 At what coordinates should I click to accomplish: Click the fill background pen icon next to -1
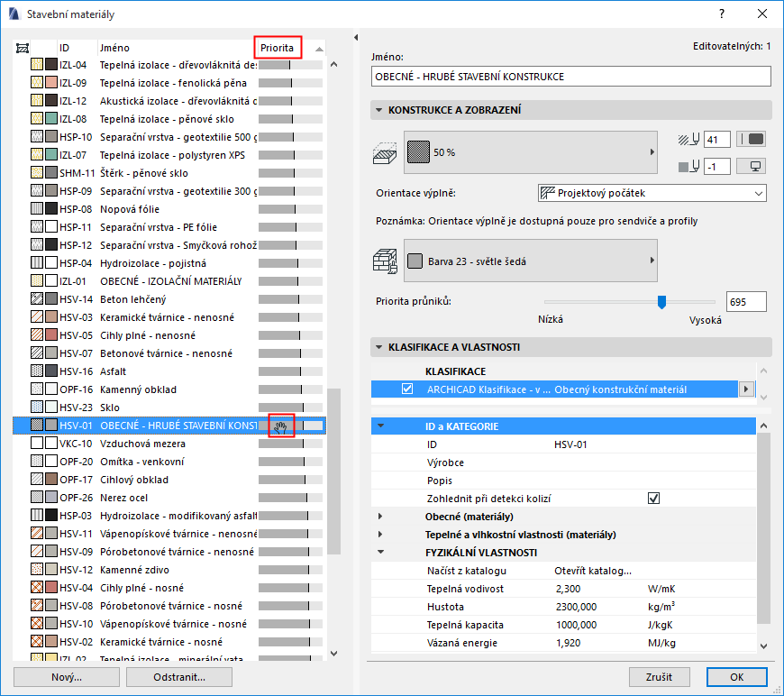click(689, 166)
